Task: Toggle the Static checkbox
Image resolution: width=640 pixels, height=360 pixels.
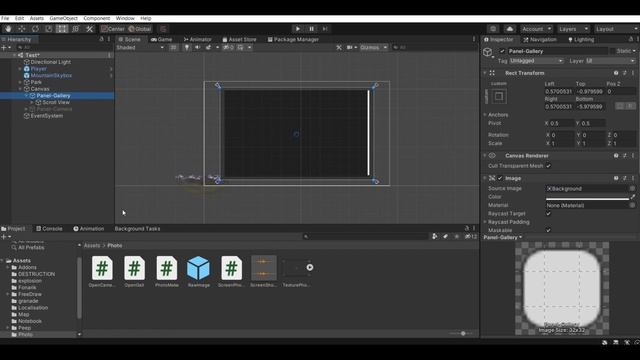Action: (x=613, y=51)
